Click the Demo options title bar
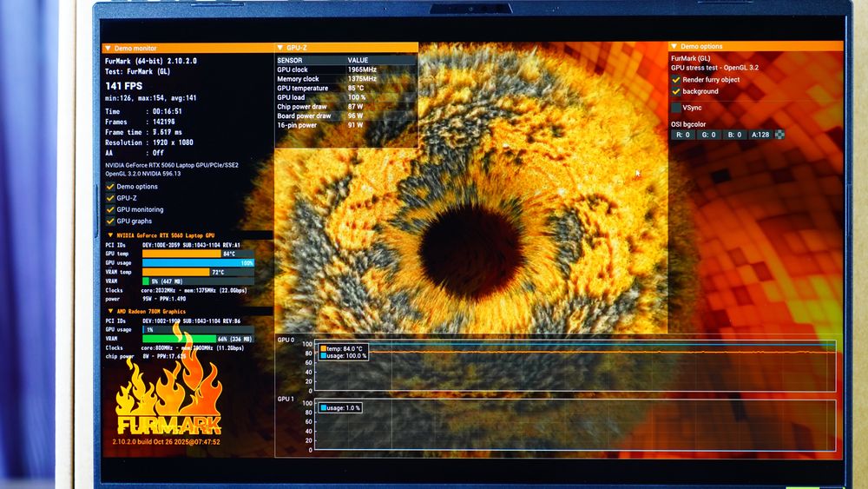 pyautogui.click(x=756, y=47)
